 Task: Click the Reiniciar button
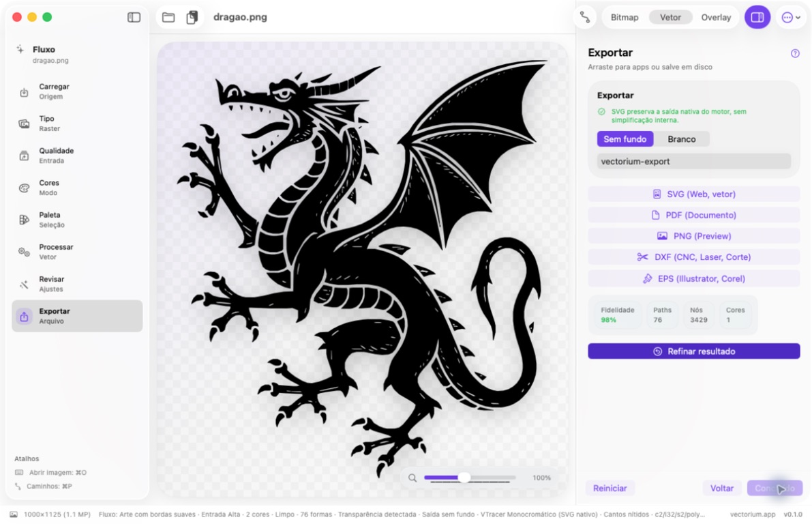610,489
